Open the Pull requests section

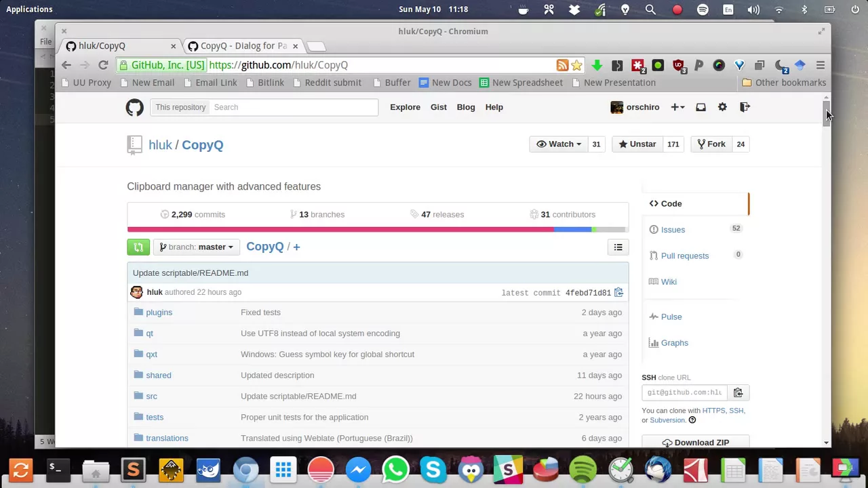684,256
